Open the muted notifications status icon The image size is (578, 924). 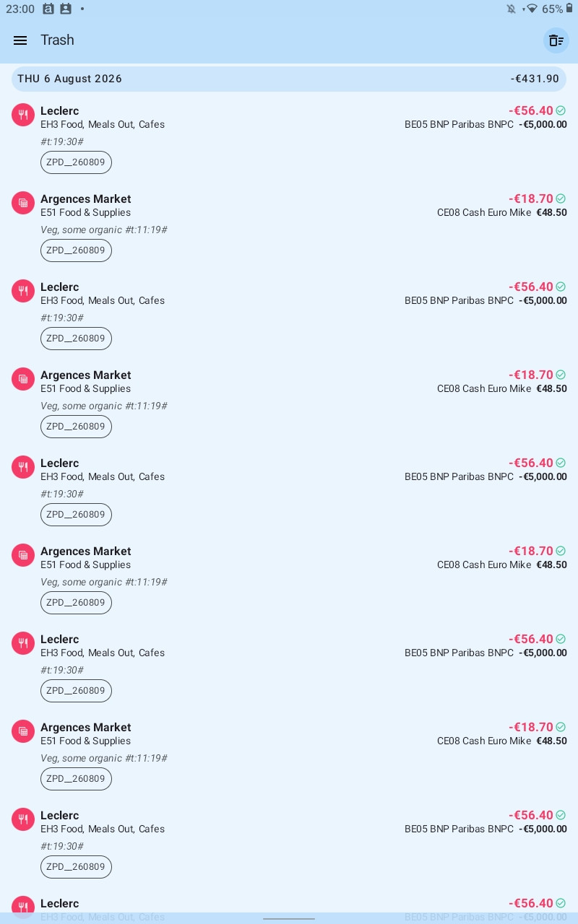(x=512, y=9)
